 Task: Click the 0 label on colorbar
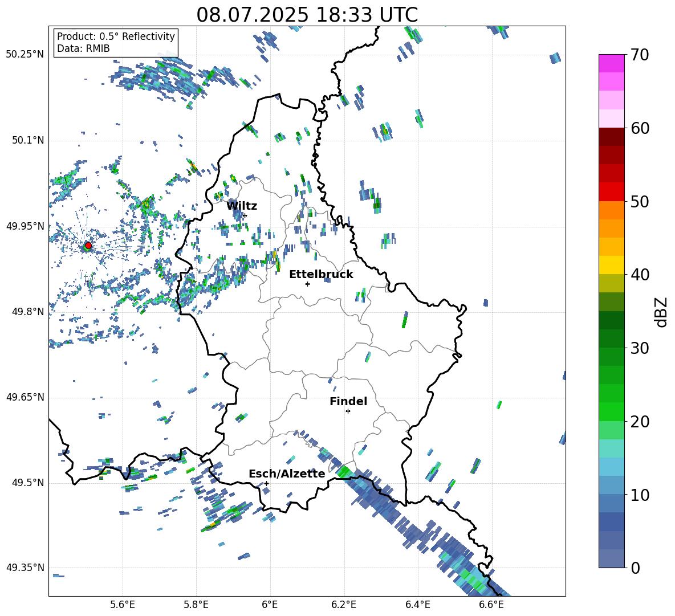point(635,568)
